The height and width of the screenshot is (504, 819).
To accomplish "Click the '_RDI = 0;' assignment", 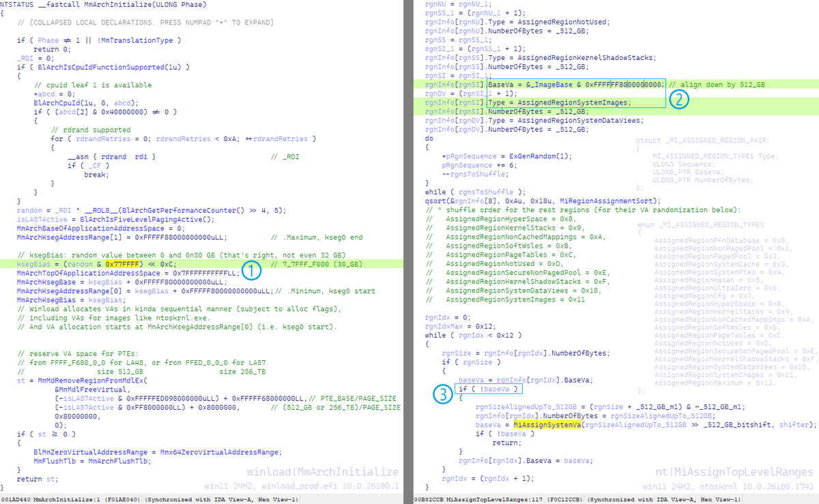I will click(x=34, y=58).
